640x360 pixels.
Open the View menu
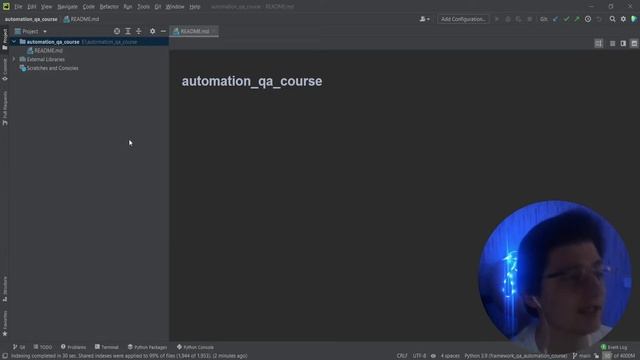tap(46, 7)
